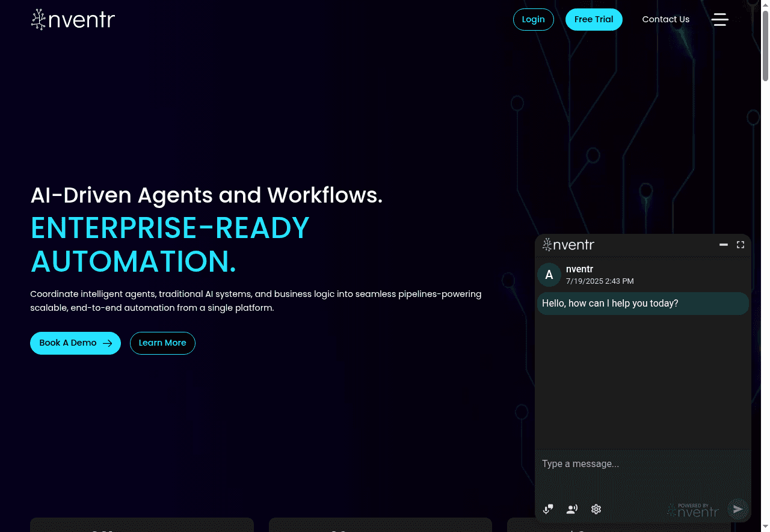Click the nventr logo in the top navigation
Viewport: 770px width, 532px height.
pos(72,19)
